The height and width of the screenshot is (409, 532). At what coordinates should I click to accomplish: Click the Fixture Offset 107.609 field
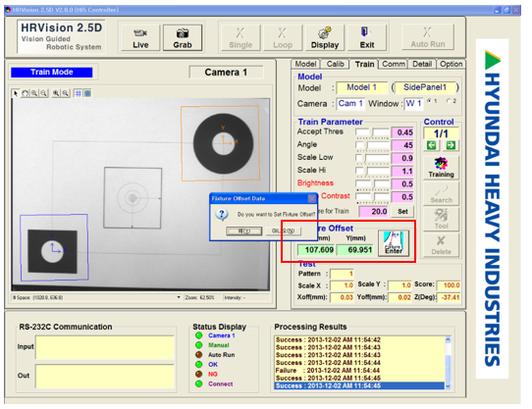316,250
